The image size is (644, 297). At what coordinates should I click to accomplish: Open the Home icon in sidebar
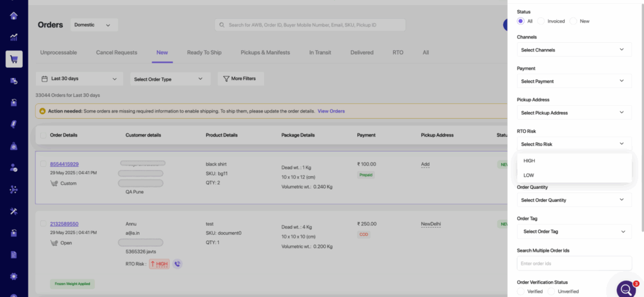[x=14, y=15]
